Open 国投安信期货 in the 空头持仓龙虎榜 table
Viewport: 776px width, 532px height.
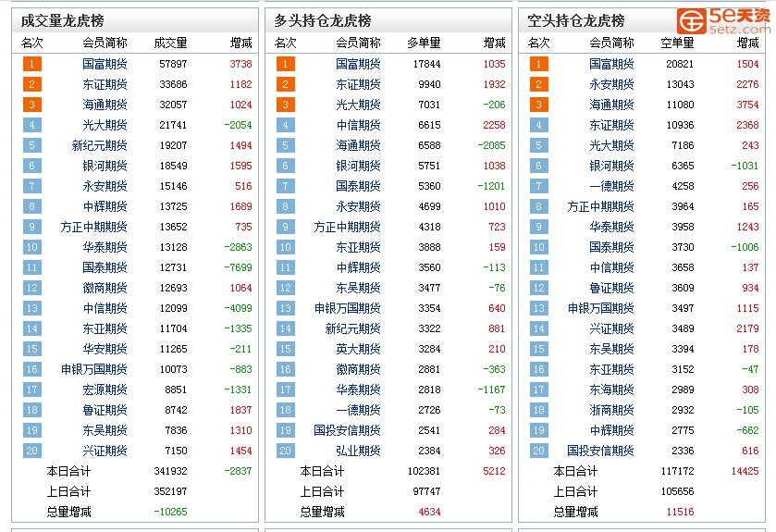[x=601, y=451]
